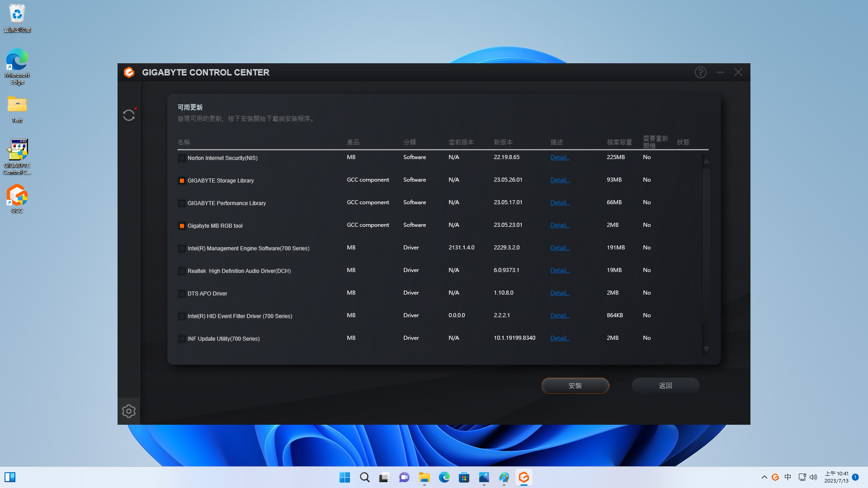Image resolution: width=868 pixels, height=488 pixels.
Task: Show hidden system tray icons
Action: (764, 477)
